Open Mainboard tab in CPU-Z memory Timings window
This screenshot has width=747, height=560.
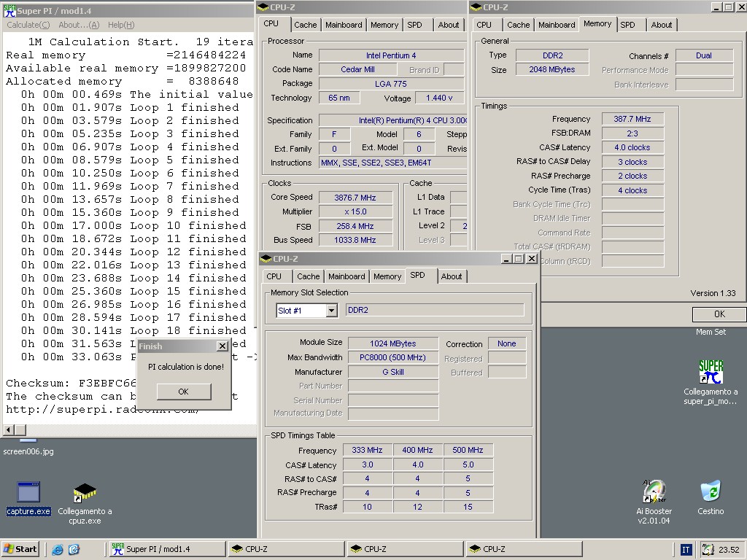coord(557,25)
